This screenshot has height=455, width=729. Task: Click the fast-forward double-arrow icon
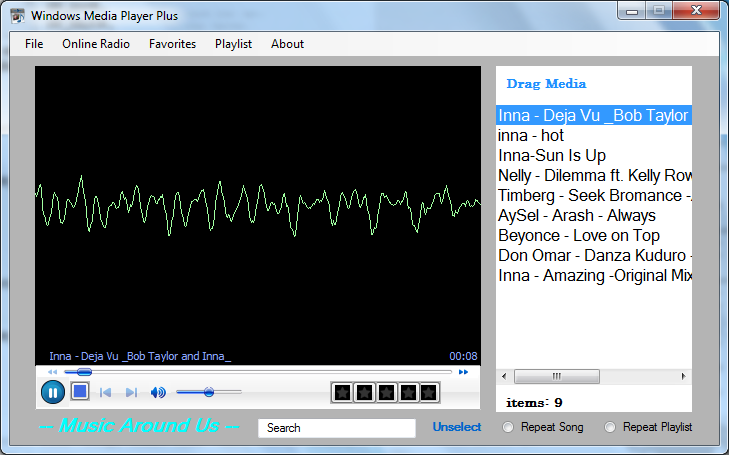pos(463,372)
